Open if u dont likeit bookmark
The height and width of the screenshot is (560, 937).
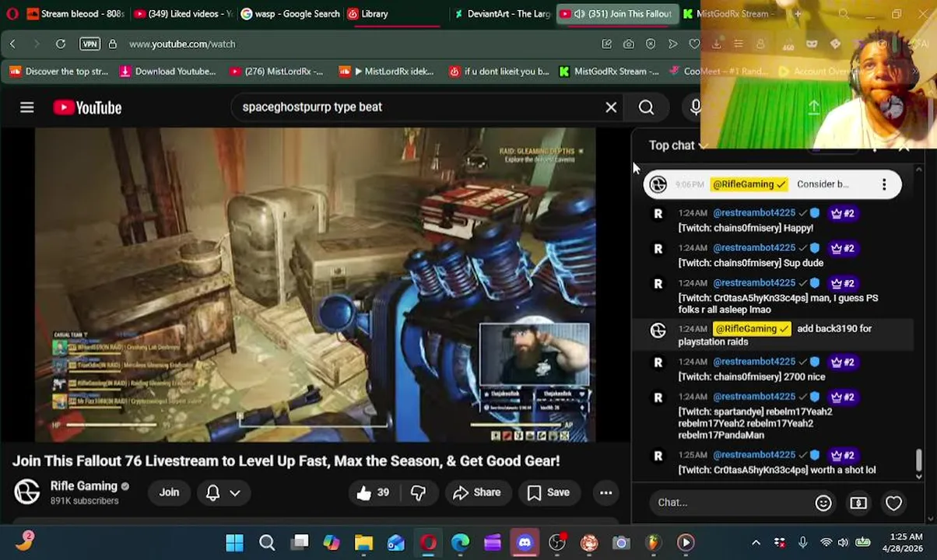499,72
